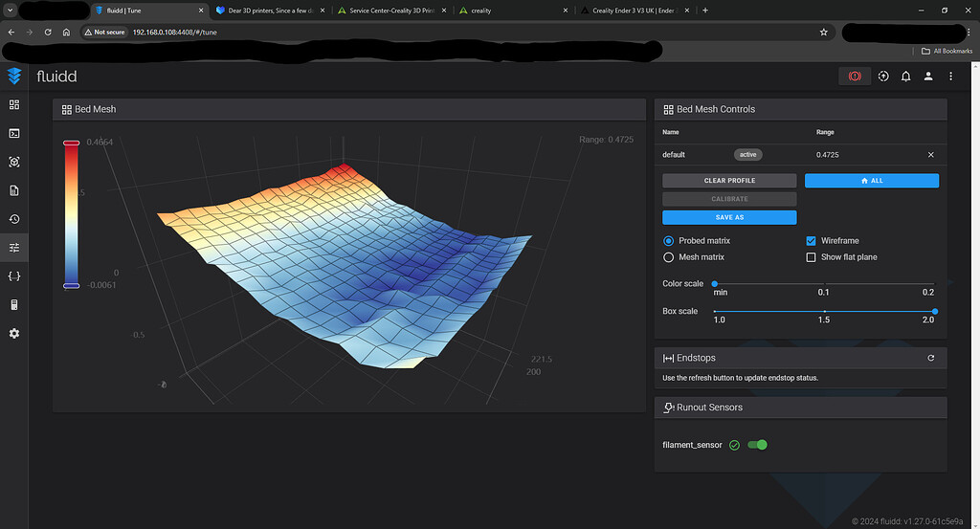
Task: Open fluidd Settings gear icon
Action: [x=13, y=334]
